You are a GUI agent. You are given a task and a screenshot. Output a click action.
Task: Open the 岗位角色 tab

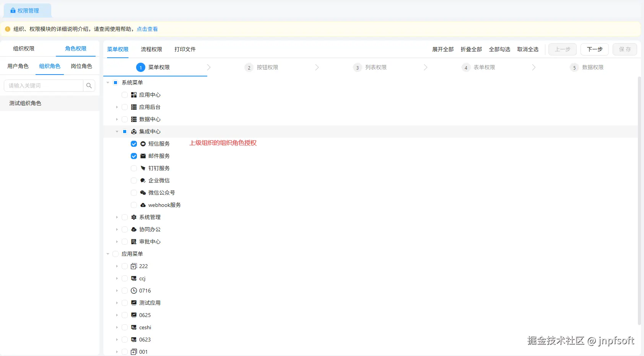pos(81,66)
